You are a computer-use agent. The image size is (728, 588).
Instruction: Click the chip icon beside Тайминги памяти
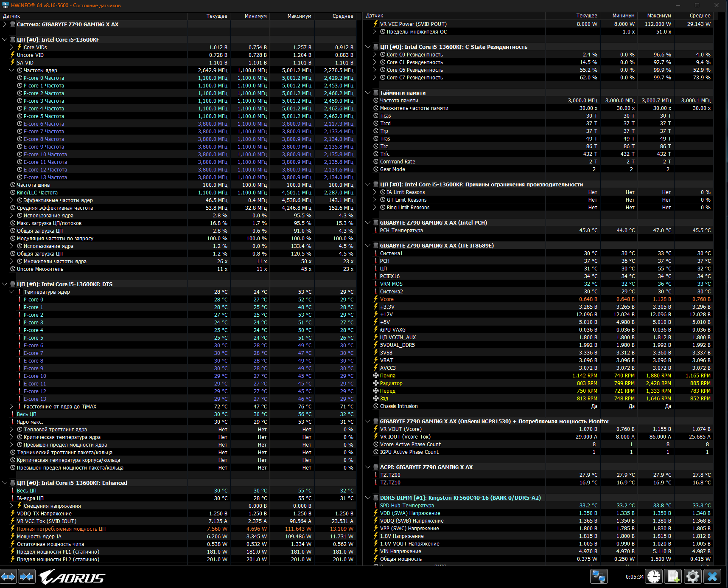[x=375, y=93]
